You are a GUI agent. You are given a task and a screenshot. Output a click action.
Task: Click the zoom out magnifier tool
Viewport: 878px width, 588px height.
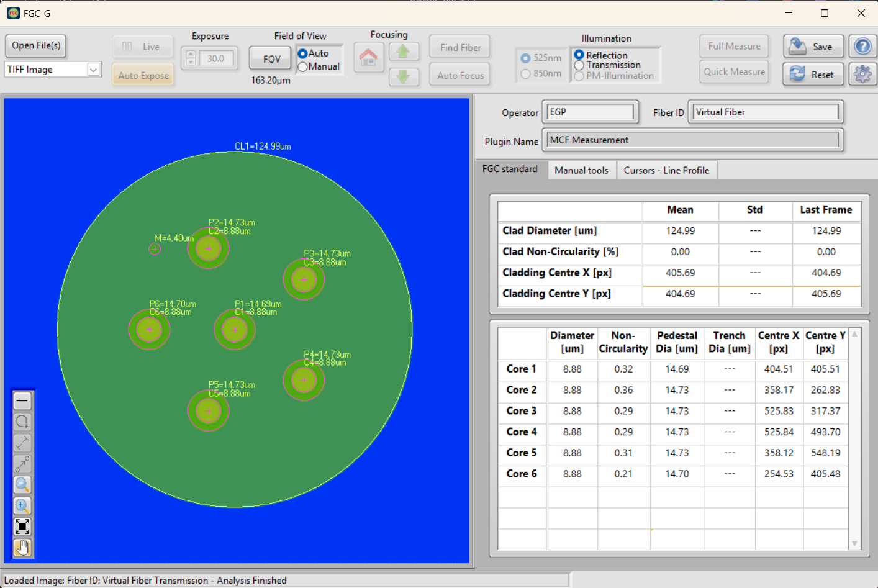[22, 485]
